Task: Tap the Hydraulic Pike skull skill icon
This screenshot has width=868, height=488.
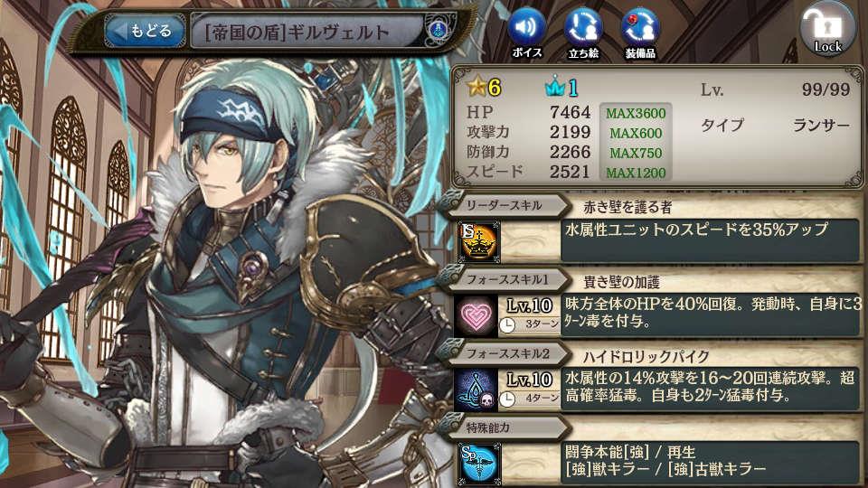Action: (x=476, y=390)
